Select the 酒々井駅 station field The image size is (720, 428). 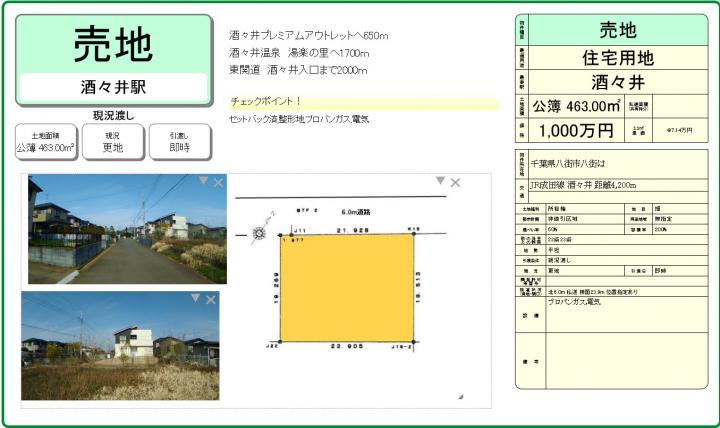pyautogui.click(x=113, y=87)
